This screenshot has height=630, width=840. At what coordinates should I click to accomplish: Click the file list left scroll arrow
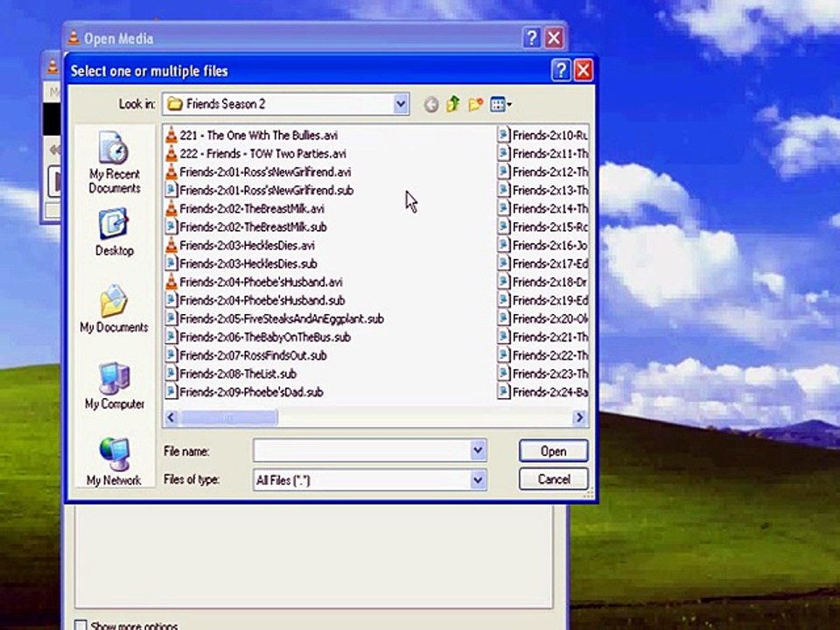[x=171, y=417]
